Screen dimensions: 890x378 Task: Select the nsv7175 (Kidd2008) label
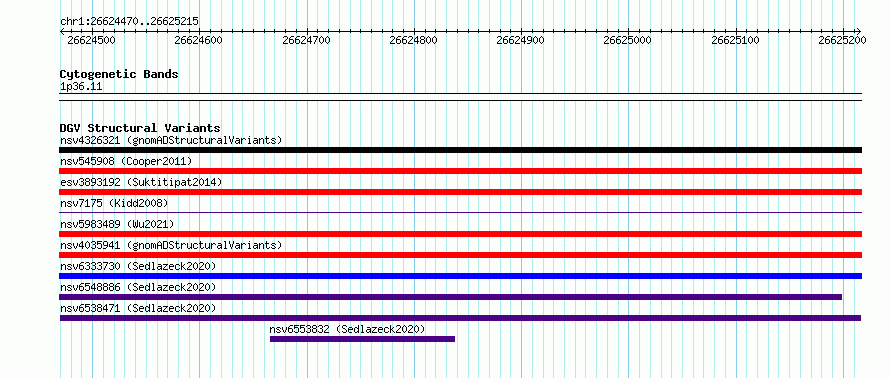click(x=114, y=203)
